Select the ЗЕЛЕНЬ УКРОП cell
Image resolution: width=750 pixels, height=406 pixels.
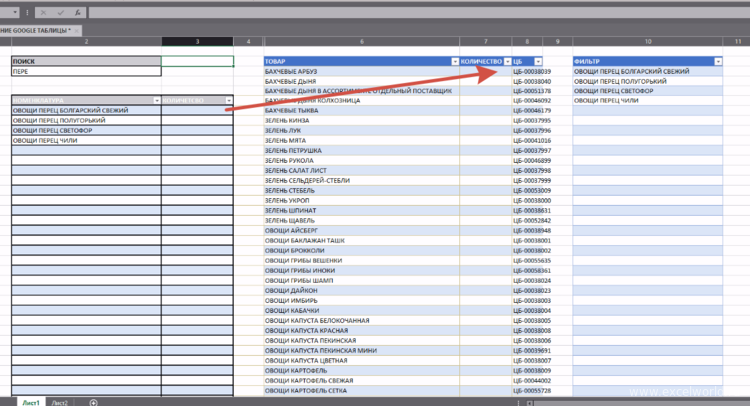click(x=362, y=200)
